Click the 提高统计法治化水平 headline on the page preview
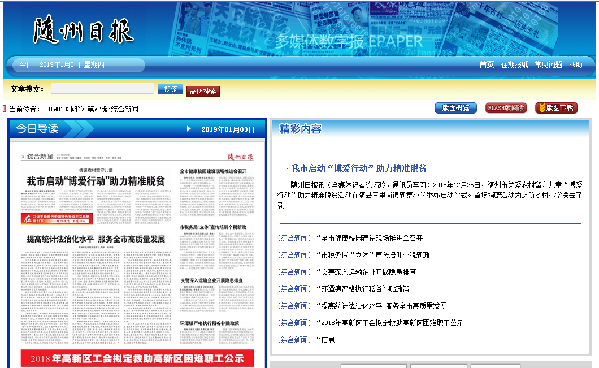The width and height of the screenshot is (599, 368). click(x=96, y=240)
